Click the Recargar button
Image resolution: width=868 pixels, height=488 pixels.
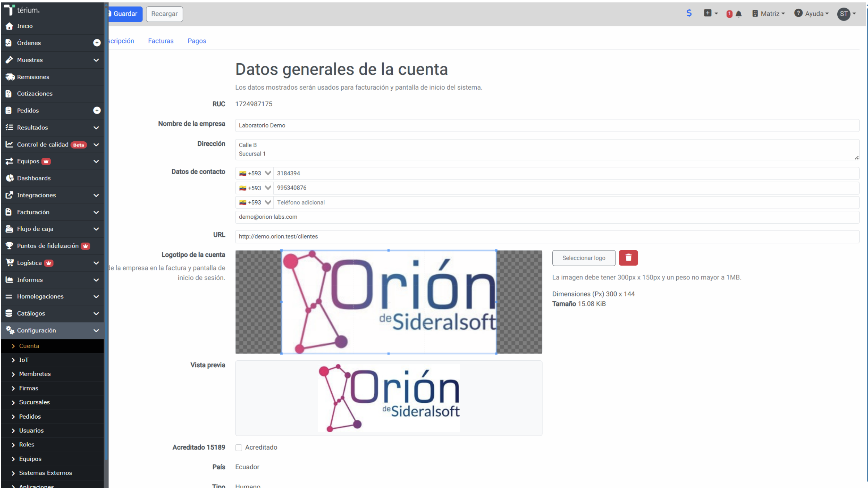coord(164,14)
